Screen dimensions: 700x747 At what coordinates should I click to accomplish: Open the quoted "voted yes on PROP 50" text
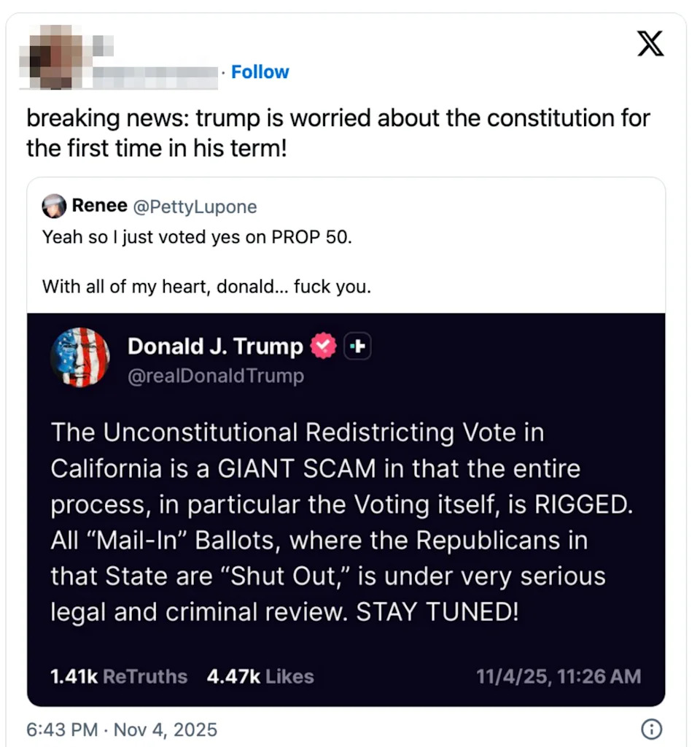pyautogui.click(x=197, y=237)
